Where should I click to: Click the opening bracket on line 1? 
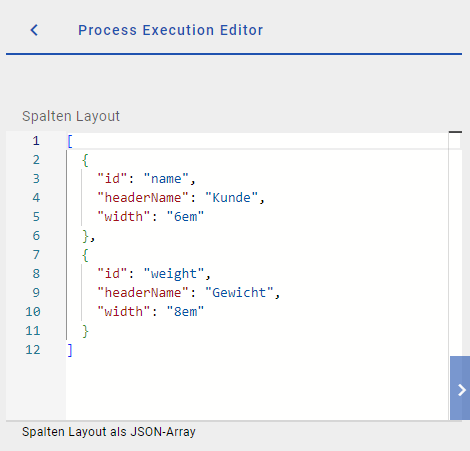70,141
